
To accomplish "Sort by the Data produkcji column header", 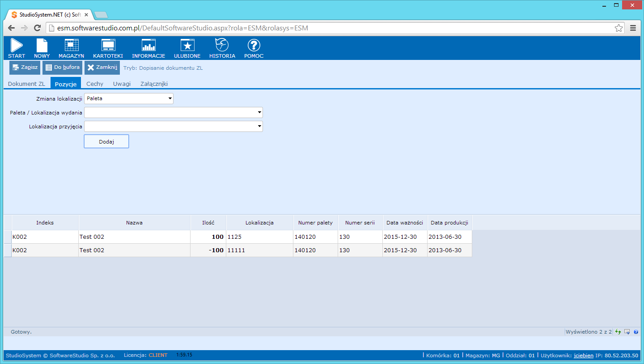I will [450, 222].
